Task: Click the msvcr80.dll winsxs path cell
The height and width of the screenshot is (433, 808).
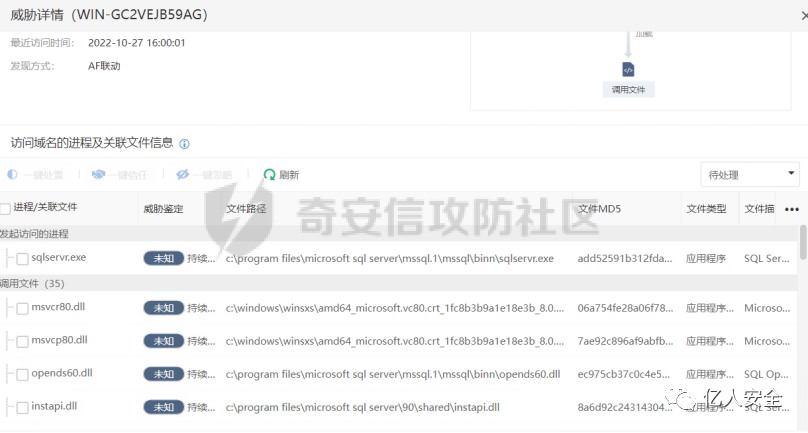Action: point(395,308)
